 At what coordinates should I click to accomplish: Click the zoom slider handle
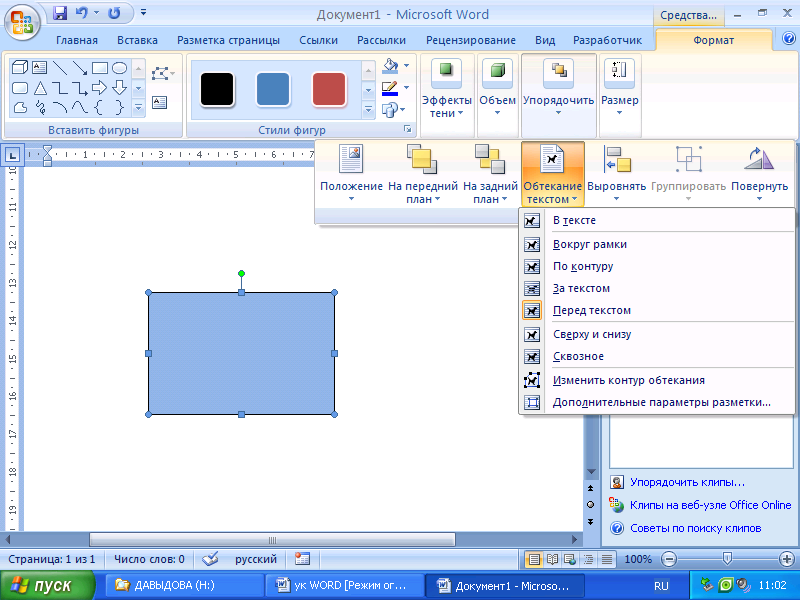point(728,559)
